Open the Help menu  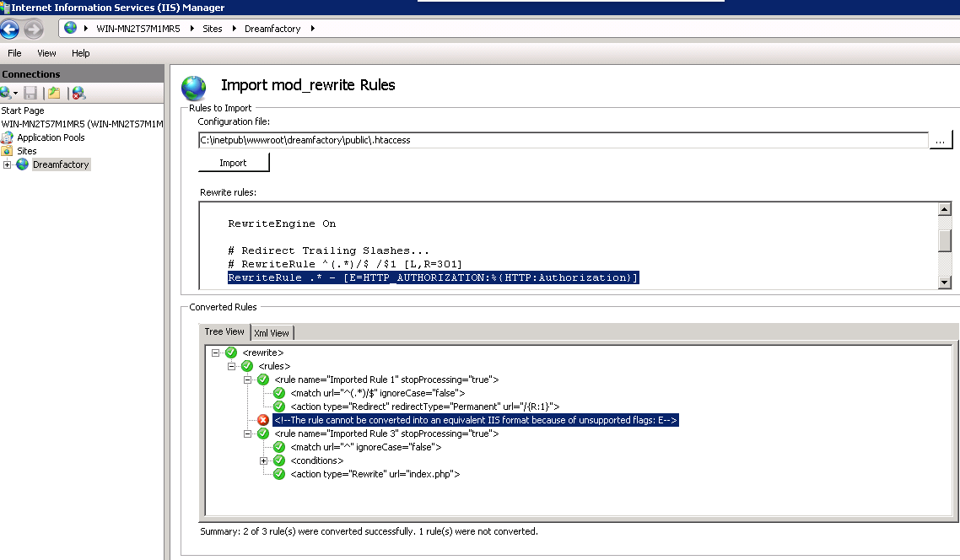[x=81, y=53]
